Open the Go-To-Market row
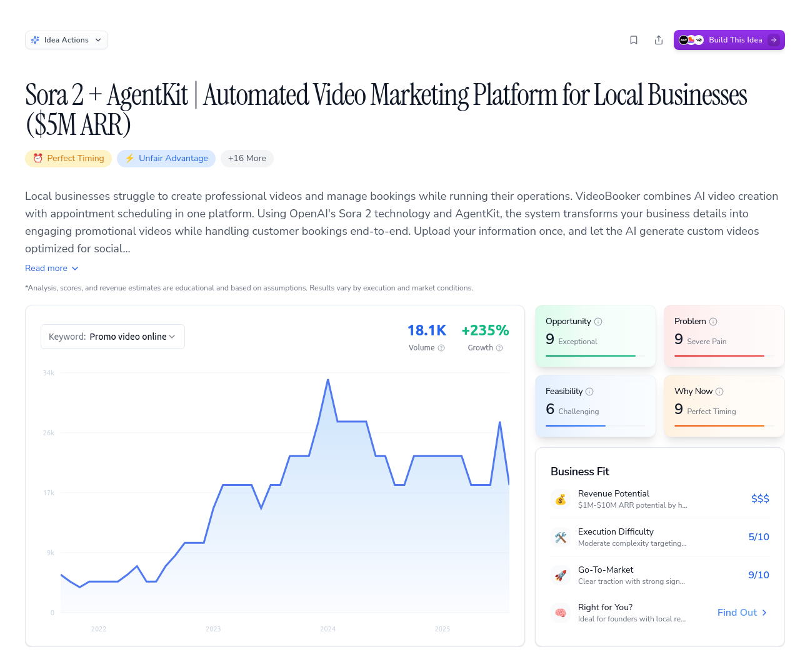The image size is (810, 672). tap(659, 575)
